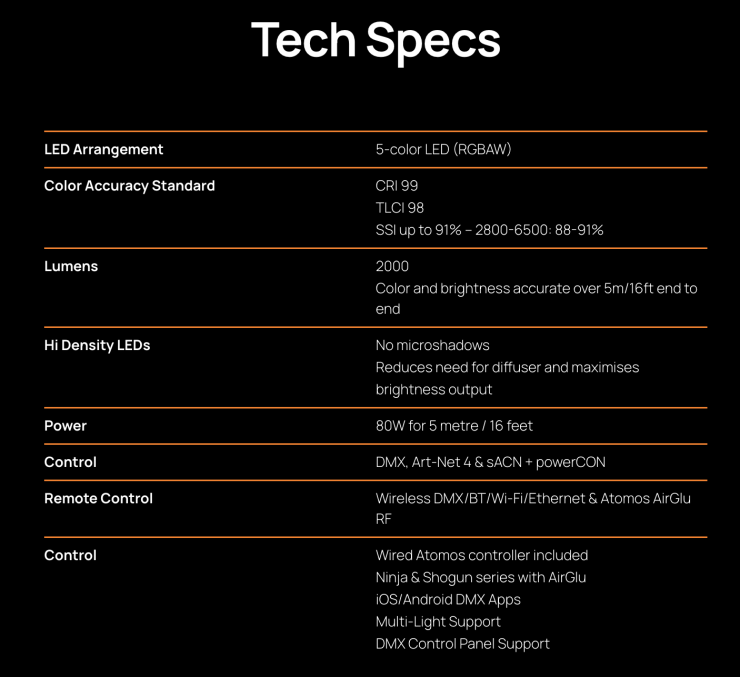This screenshot has width=740, height=677.
Task: Click the 5-color LED (RGBAW) value
Action: [443, 149]
